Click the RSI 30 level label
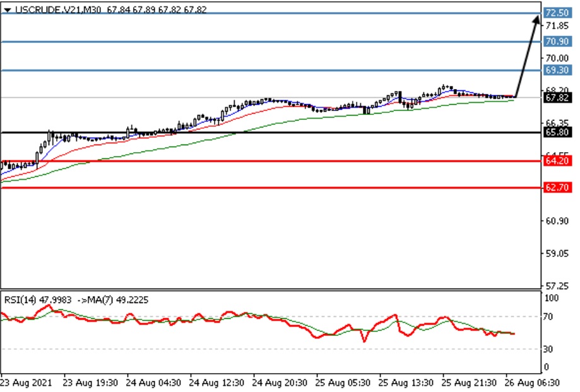The height and width of the screenshot is (392, 580). click(548, 349)
